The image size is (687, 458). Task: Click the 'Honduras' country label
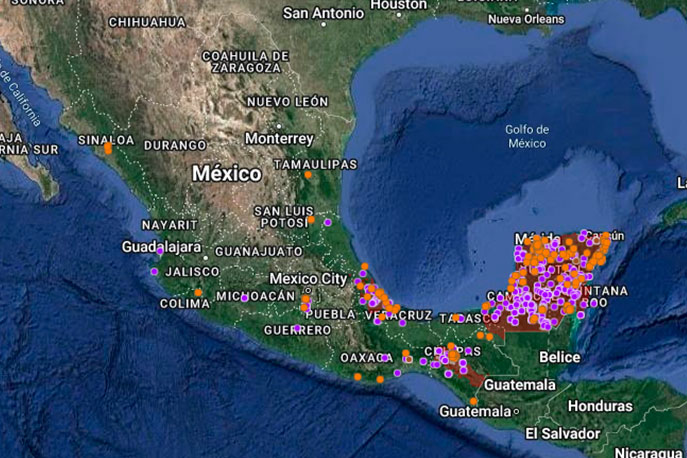[600, 406]
